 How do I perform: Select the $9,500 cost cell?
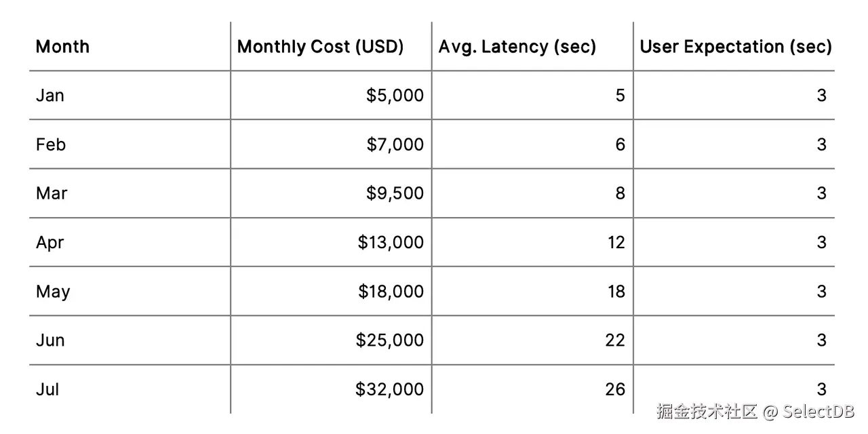[x=395, y=193]
